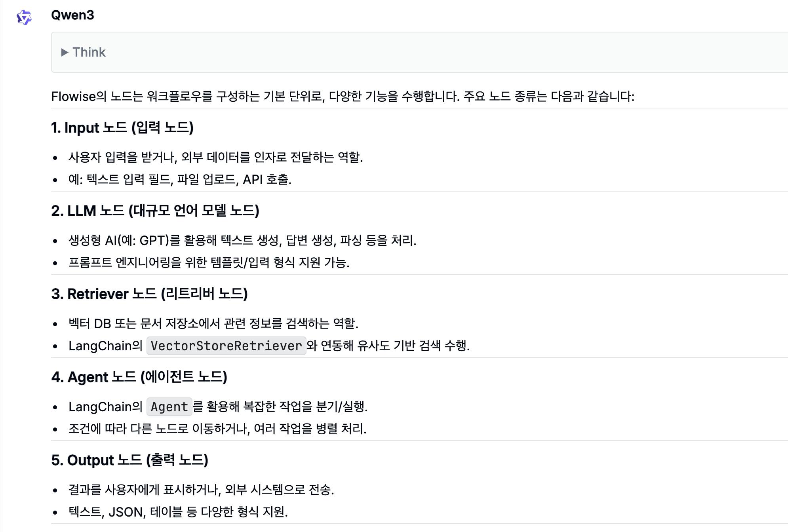The image size is (788, 532).
Task: Select the "4. Agent 노드" heading
Action: click(x=139, y=377)
